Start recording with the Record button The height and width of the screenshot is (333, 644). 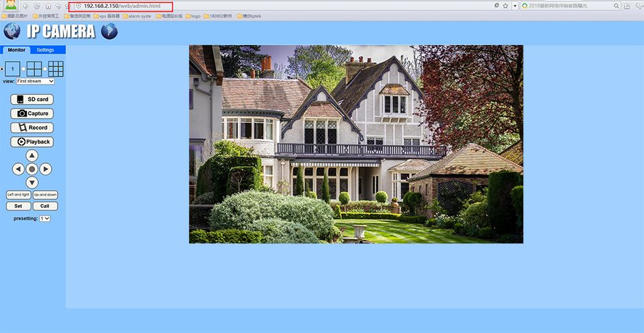[x=32, y=128]
